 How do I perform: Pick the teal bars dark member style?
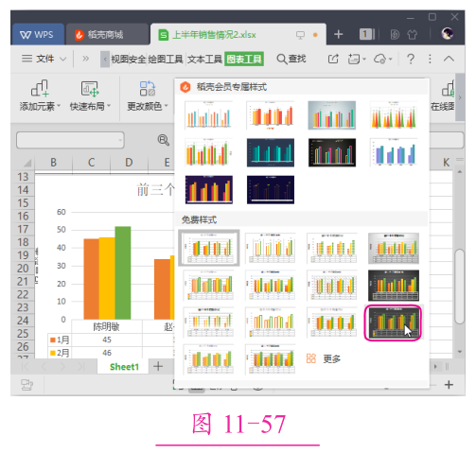coord(271,152)
